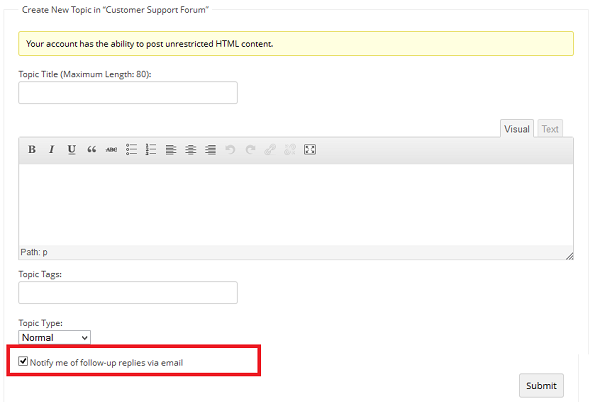Align text to the right
599x402 pixels.
coord(210,149)
